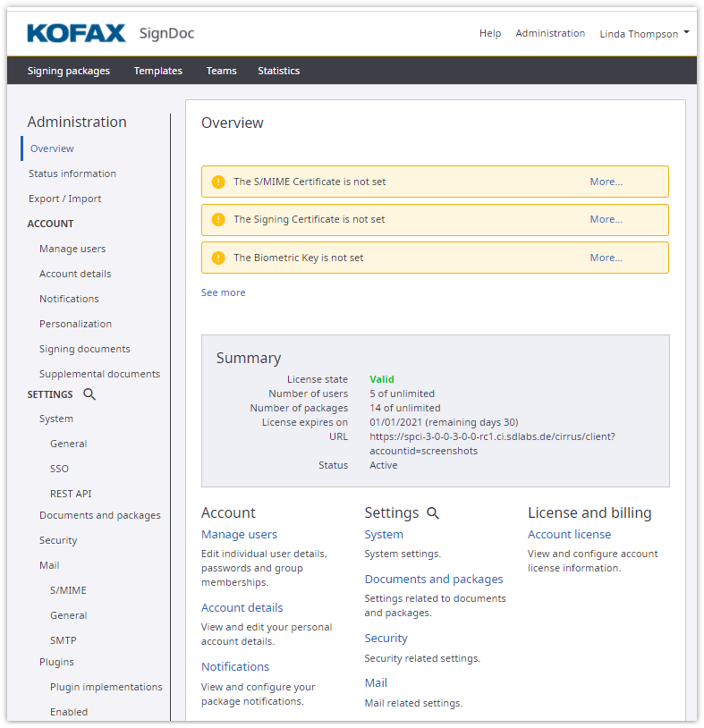Switch to the Templates tab
Viewport: 704px width, 728px height.
(158, 71)
